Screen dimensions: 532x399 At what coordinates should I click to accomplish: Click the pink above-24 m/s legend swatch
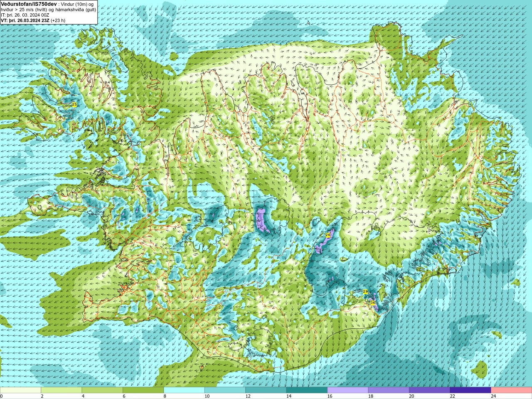coord(512,390)
